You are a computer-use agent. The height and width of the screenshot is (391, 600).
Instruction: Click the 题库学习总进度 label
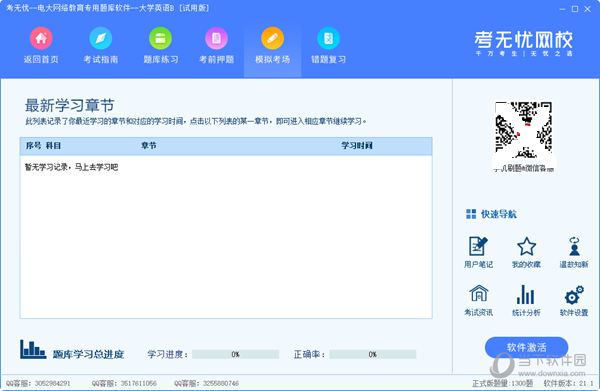[x=88, y=354]
